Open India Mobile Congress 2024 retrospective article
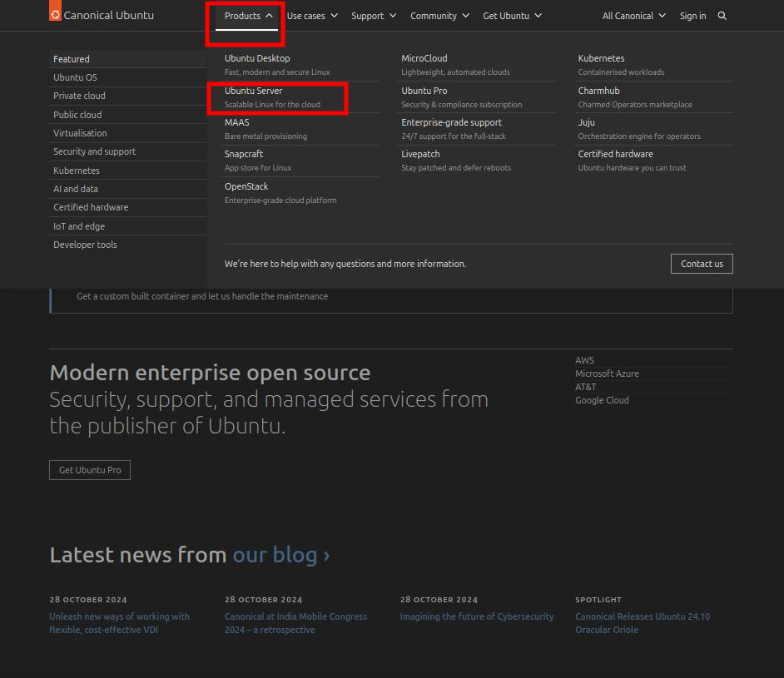This screenshot has width=784, height=678. tap(295, 623)
